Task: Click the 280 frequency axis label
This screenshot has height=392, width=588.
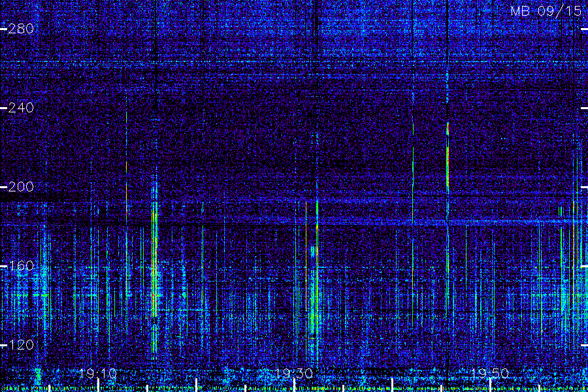Action: coord(21,29)
